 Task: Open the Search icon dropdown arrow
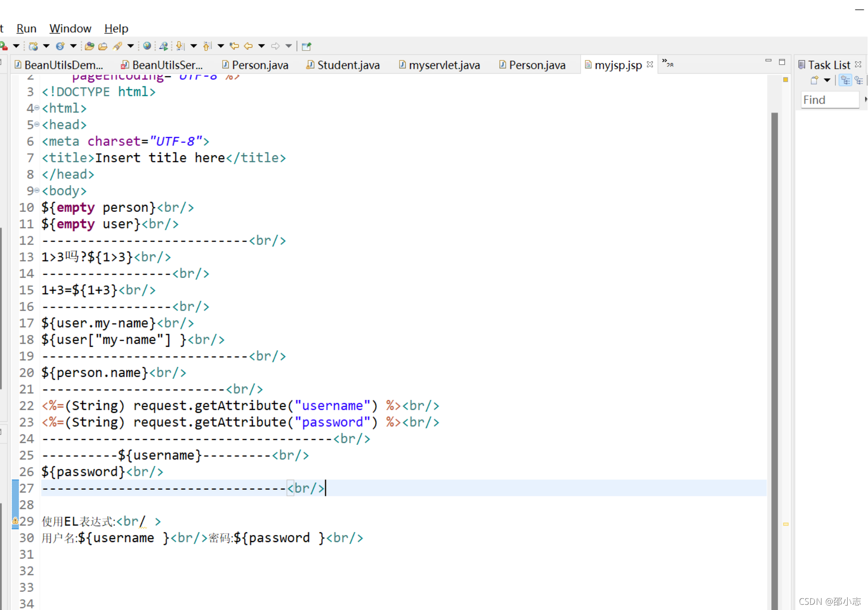(131, 46)
